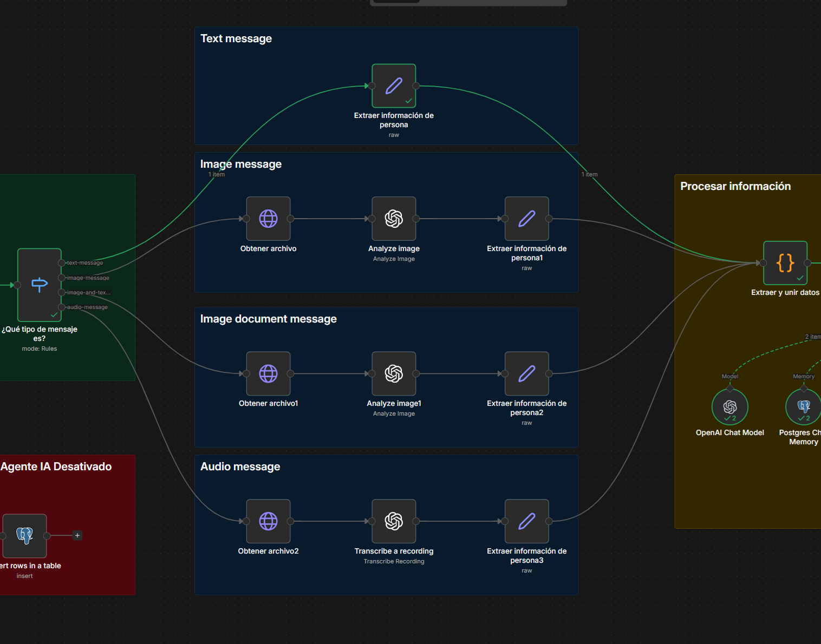Select the 'Text message' sticky note title
The height and width of the screenshot is (644, 821).
click(236, 38)
